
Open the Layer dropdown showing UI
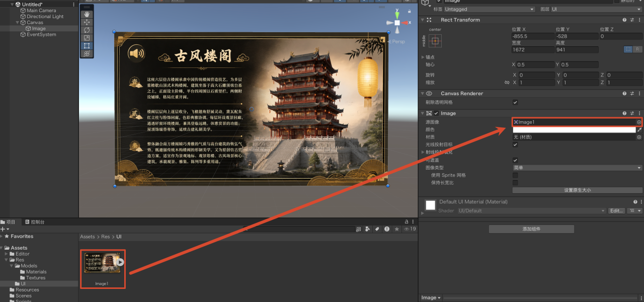[x=597, y=9]
